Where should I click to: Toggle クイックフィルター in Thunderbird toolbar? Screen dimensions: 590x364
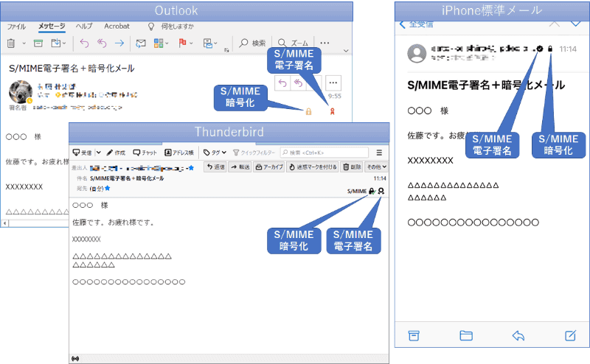point(254,153)
